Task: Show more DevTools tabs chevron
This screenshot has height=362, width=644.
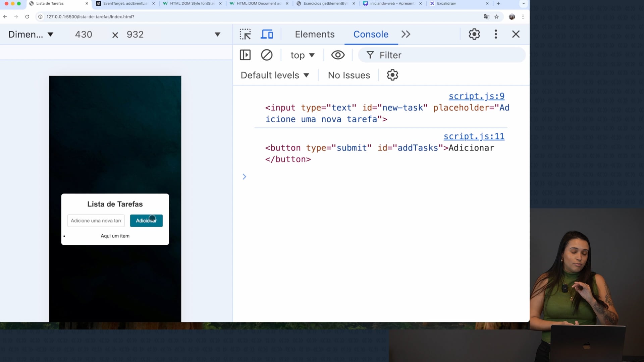Action: tap(406, 34)
